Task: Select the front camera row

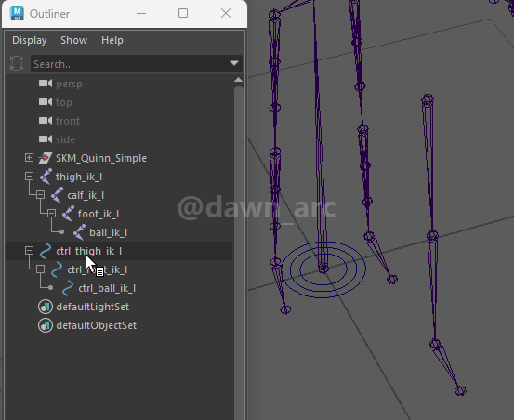Action: pyautogui.click(x=119, y=121)
